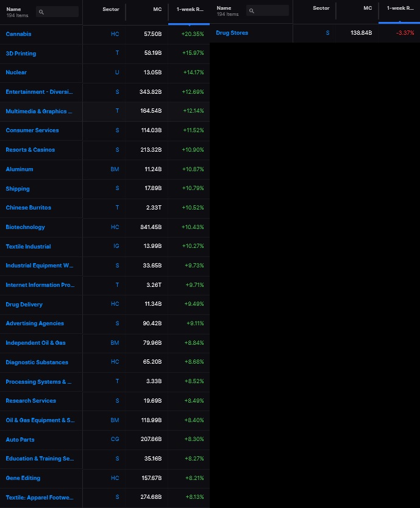The width and height of the screenshot is (420, 508).
Task: Open Internet Information Pro... link
Action: 40,285
